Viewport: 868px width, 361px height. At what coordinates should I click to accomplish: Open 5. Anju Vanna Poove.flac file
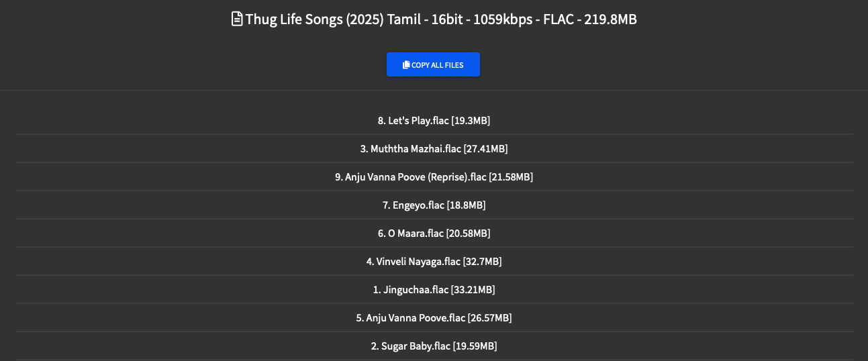click(434, 318)
